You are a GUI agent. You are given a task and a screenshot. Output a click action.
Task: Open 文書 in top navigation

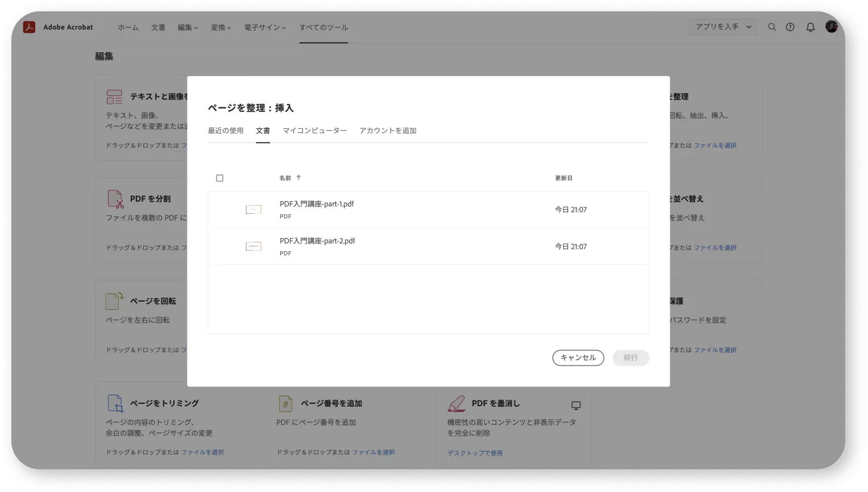[x=158, y=27]
